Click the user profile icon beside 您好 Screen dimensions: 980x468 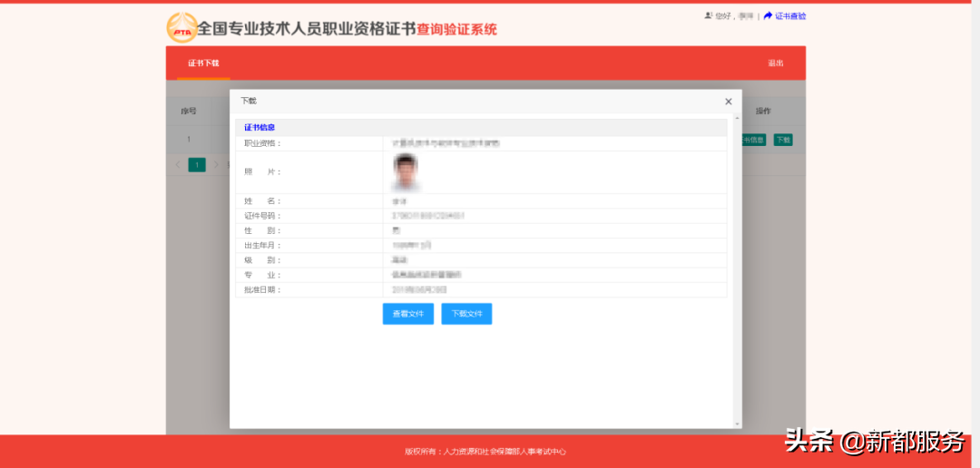(709, 16)
